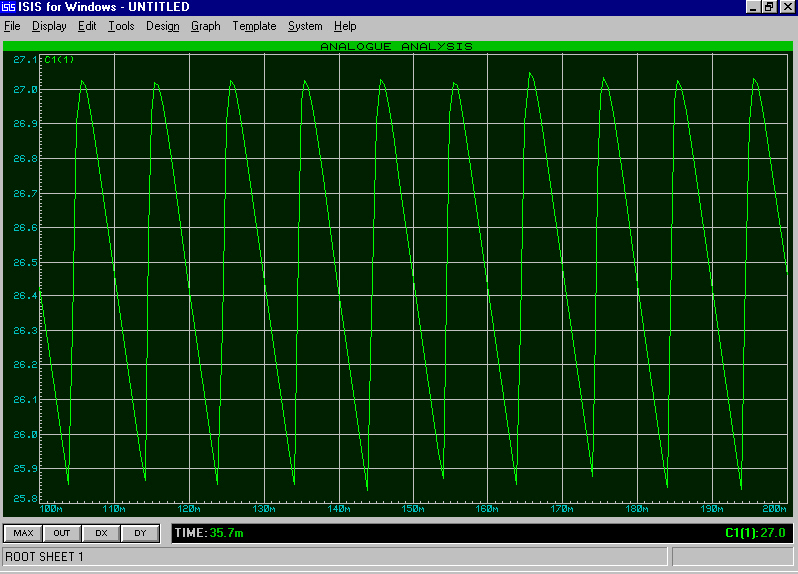Open the Design menu

point(162,26)
